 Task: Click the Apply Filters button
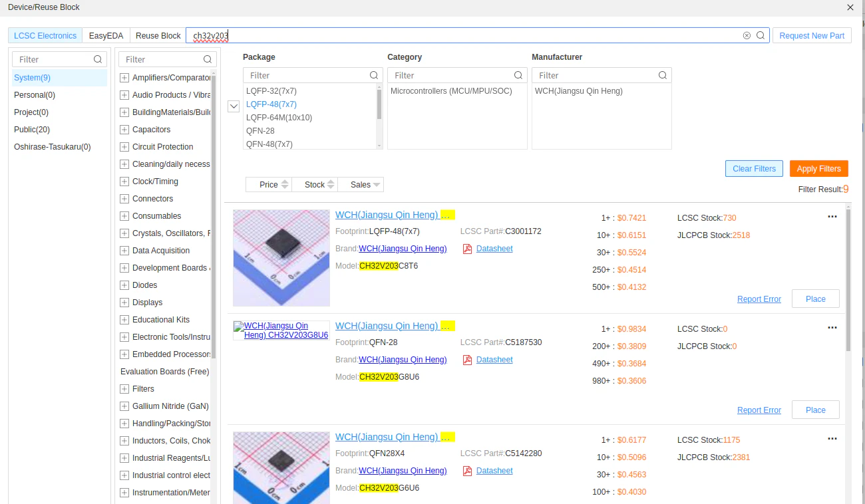tap(819, 169)
